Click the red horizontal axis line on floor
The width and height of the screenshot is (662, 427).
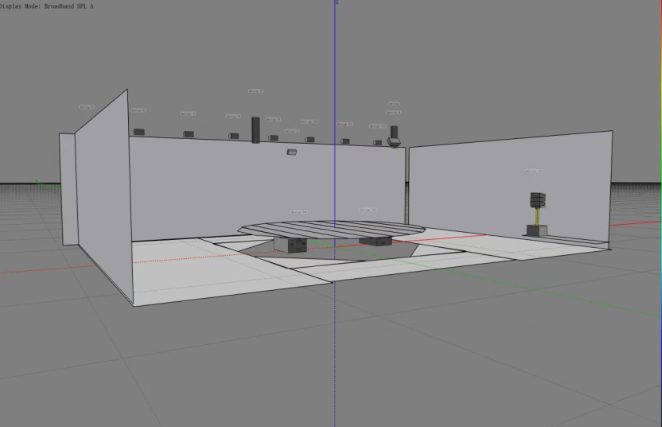[x=180, y=257]
